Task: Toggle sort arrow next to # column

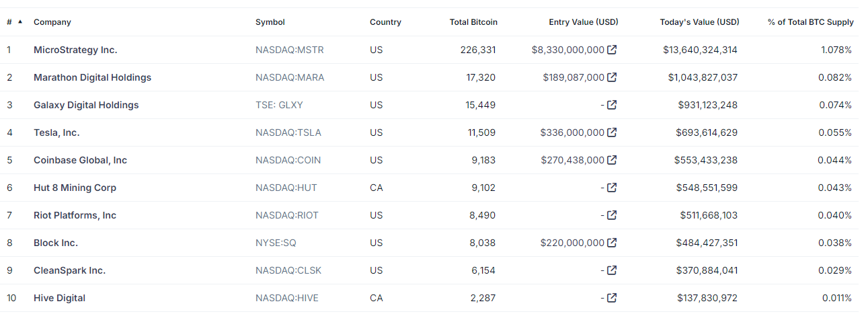Action: 20,22
